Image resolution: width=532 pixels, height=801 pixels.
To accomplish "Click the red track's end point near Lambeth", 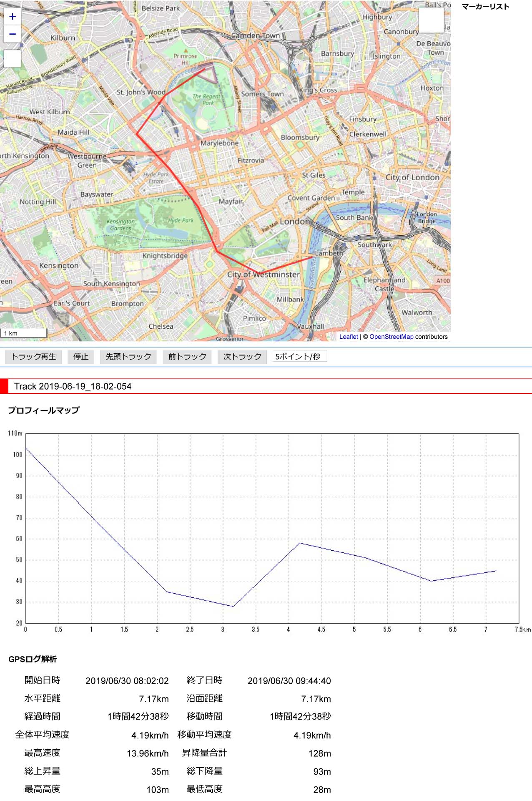I will 313,257.
